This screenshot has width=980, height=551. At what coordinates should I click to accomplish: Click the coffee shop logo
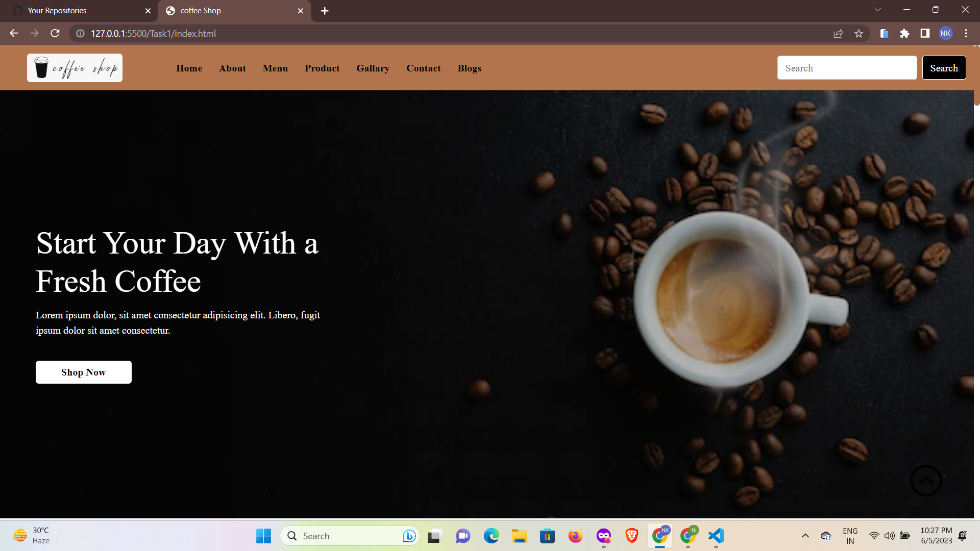[74, 68]
